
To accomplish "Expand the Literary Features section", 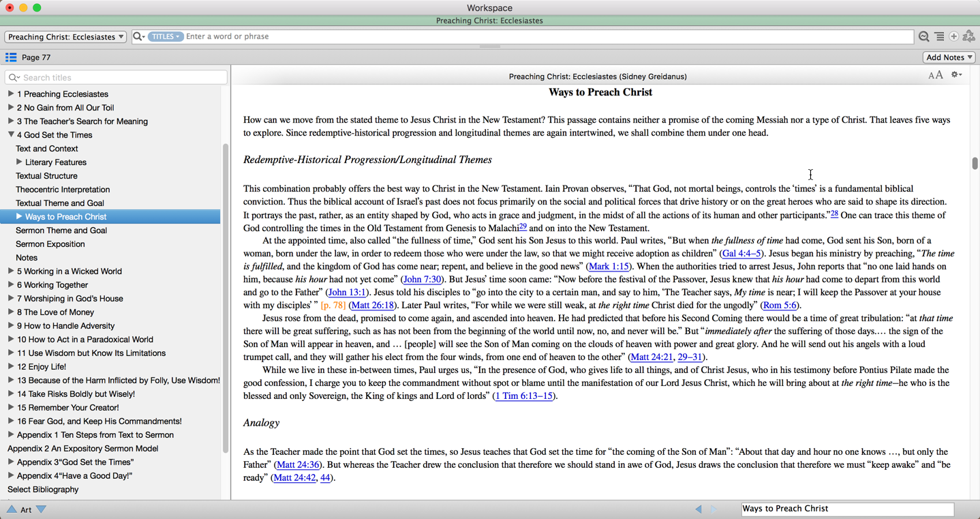I will click(x=19, y=162).
